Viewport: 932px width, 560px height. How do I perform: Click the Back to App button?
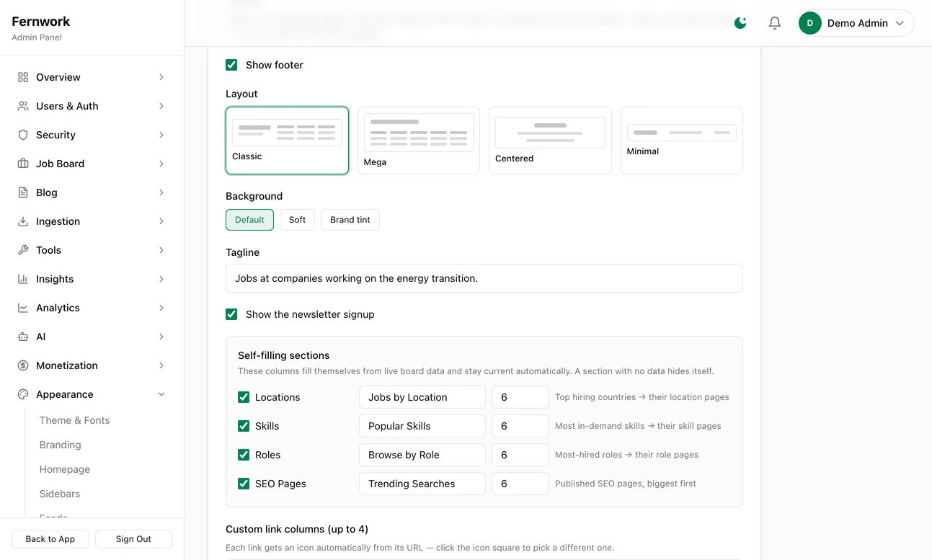click(x=50, y=539)
